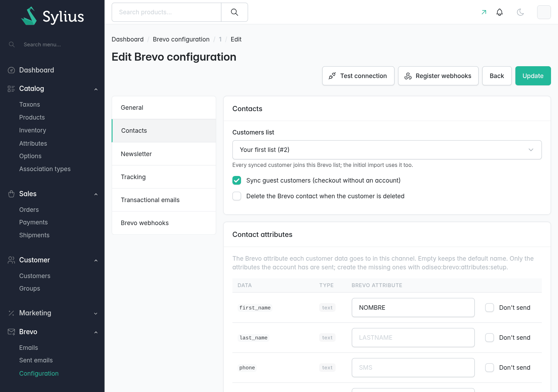Viewport: 558px width, 392px height.
Task: Click the menu search magnifier icon
Action: tap(12, 45)
